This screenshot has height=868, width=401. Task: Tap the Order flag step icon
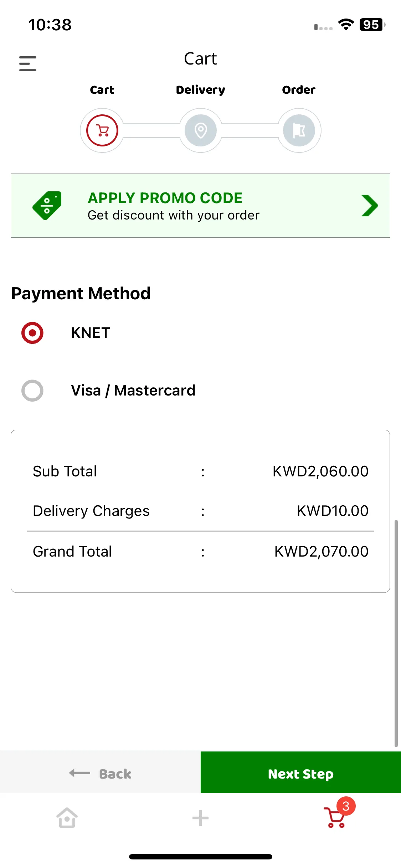299,130
